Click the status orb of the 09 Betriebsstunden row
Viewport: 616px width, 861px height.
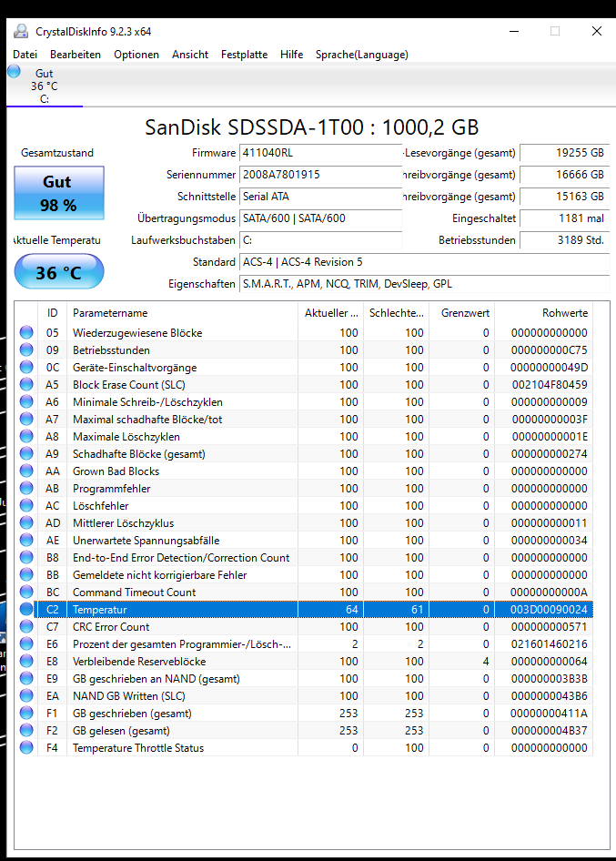coord(26,349)
